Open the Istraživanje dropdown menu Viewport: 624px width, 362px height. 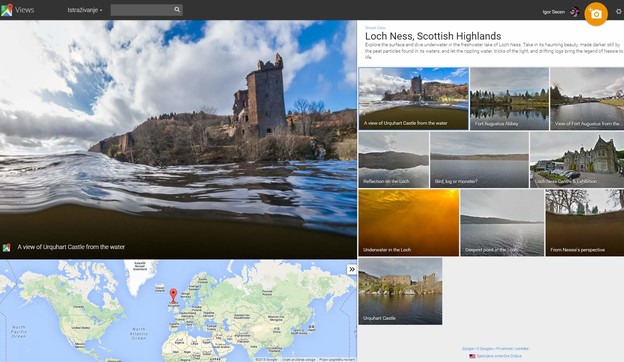84,10
